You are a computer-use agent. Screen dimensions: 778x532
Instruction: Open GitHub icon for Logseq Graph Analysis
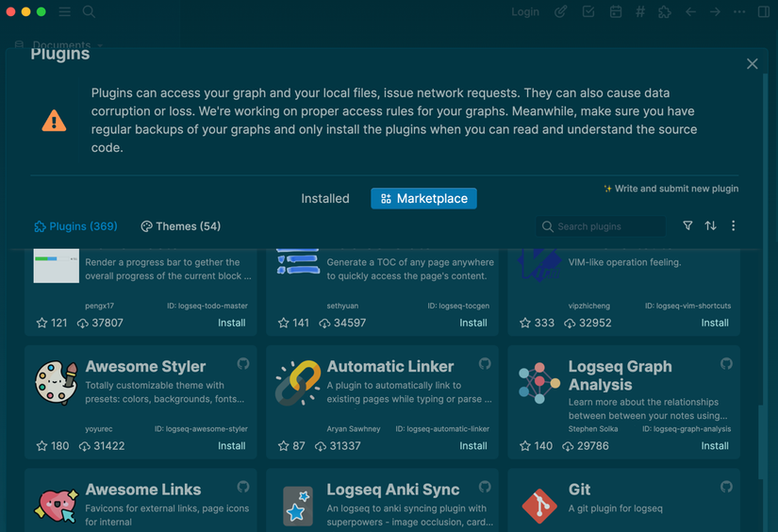tap(726, 364)
